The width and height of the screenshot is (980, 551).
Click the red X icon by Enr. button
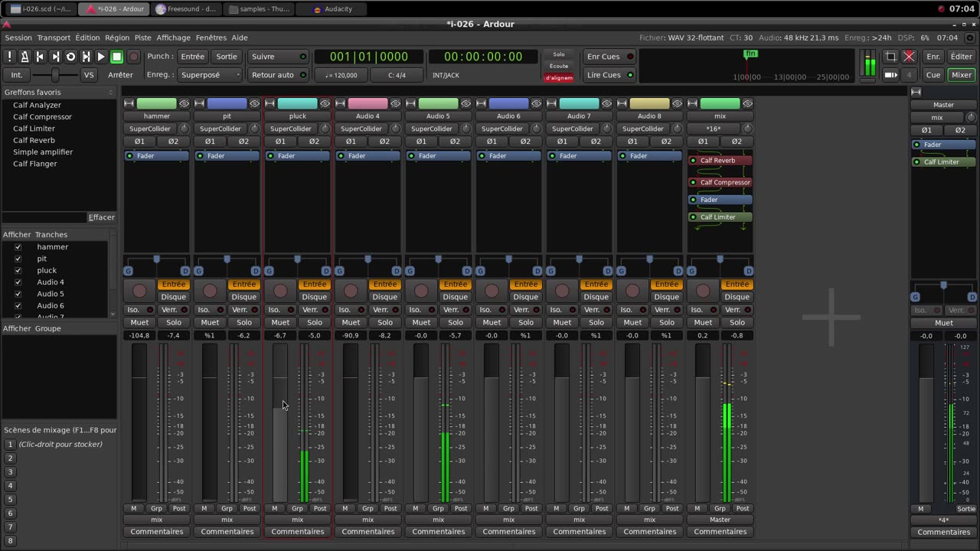(x=909, y=57)
